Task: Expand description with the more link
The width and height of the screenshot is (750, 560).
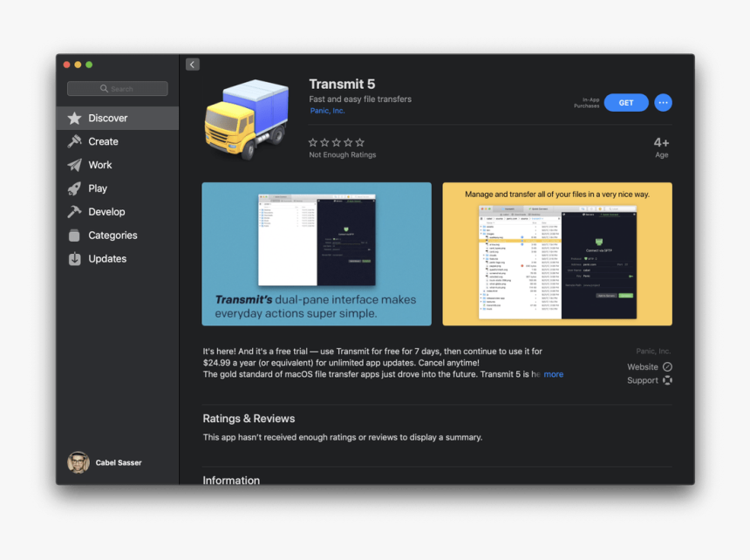Action: 554,374
